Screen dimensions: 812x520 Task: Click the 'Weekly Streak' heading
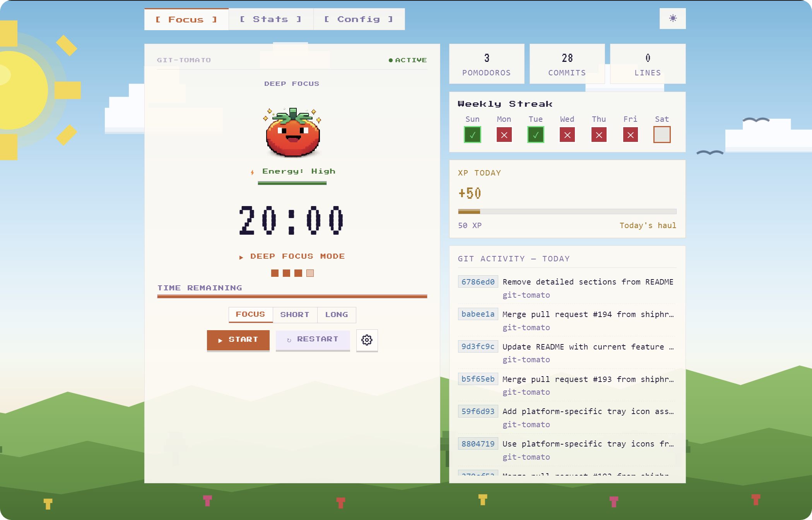505,104
